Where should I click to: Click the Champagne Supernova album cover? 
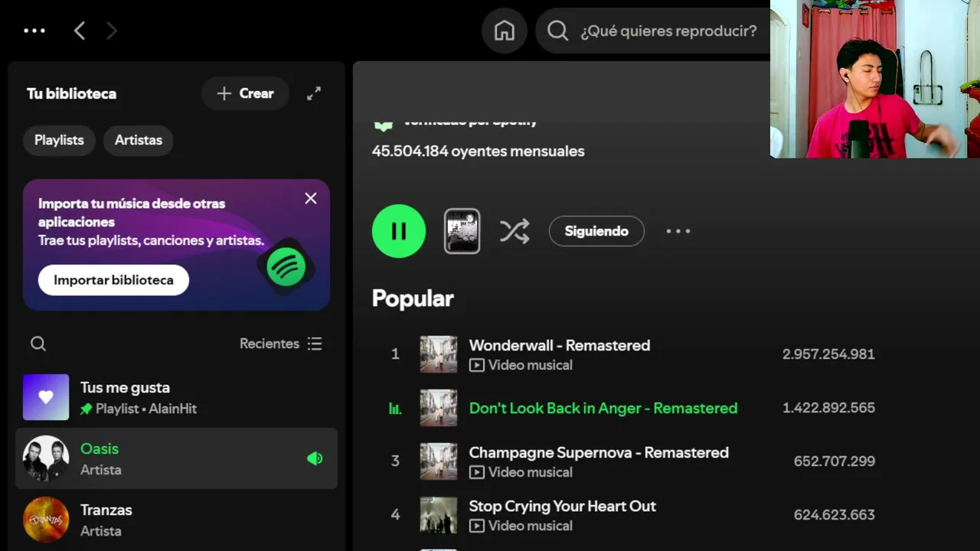point(439,461)
